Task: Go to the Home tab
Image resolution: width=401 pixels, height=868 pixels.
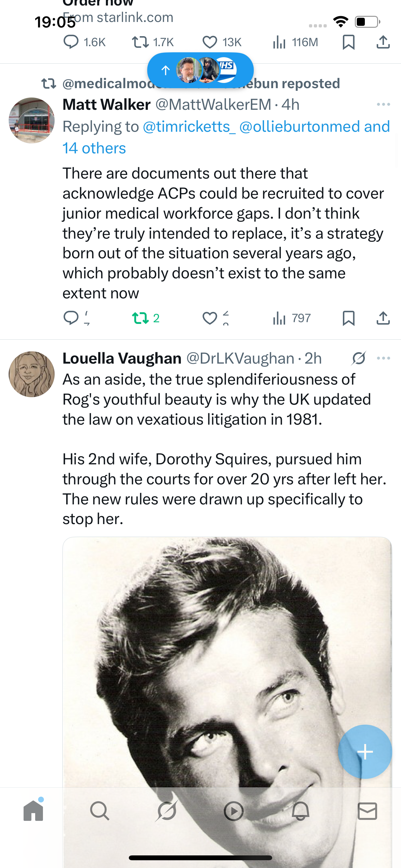Action: [x=33, y=811]
